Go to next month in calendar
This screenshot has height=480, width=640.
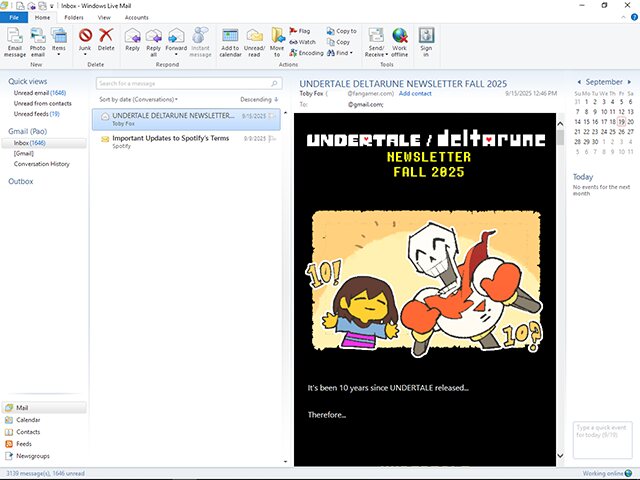[629, 82]
